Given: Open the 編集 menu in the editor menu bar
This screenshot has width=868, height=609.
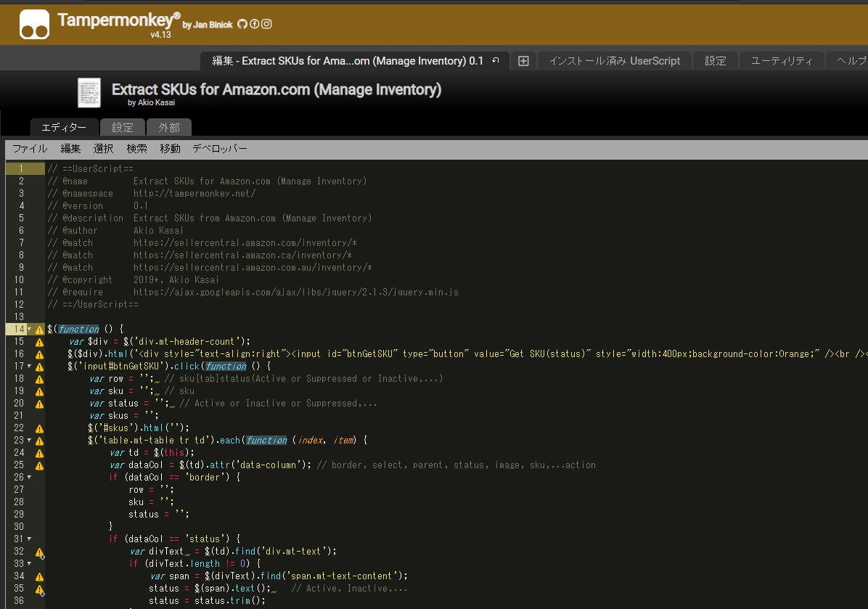Looking at the screenshot, I should coord(70,148).
